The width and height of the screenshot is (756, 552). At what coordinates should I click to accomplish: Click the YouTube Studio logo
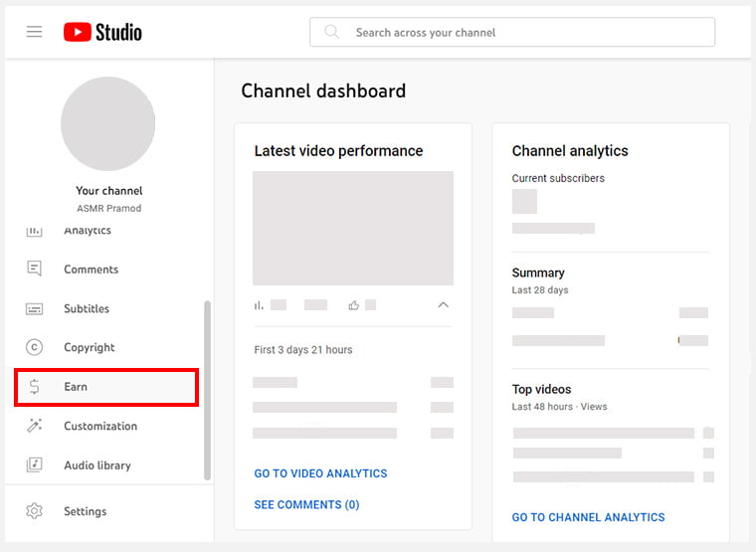[x=102, y=32]
